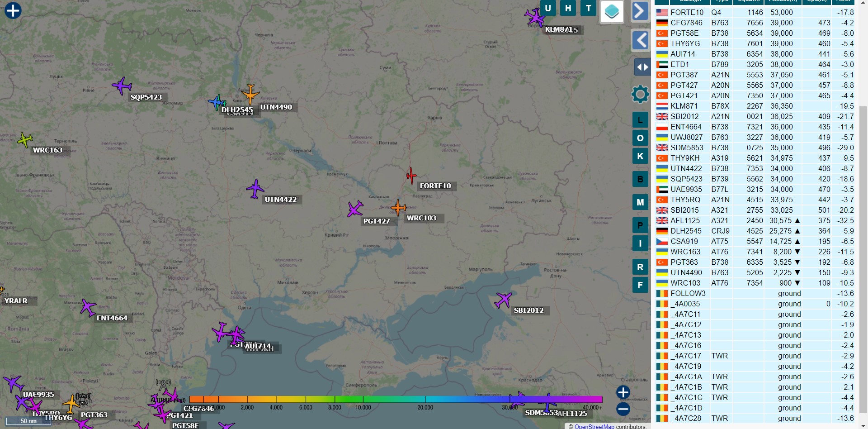868x429 pixels.
Task: Toggle the O button in the side column
Action: (640, 138)
